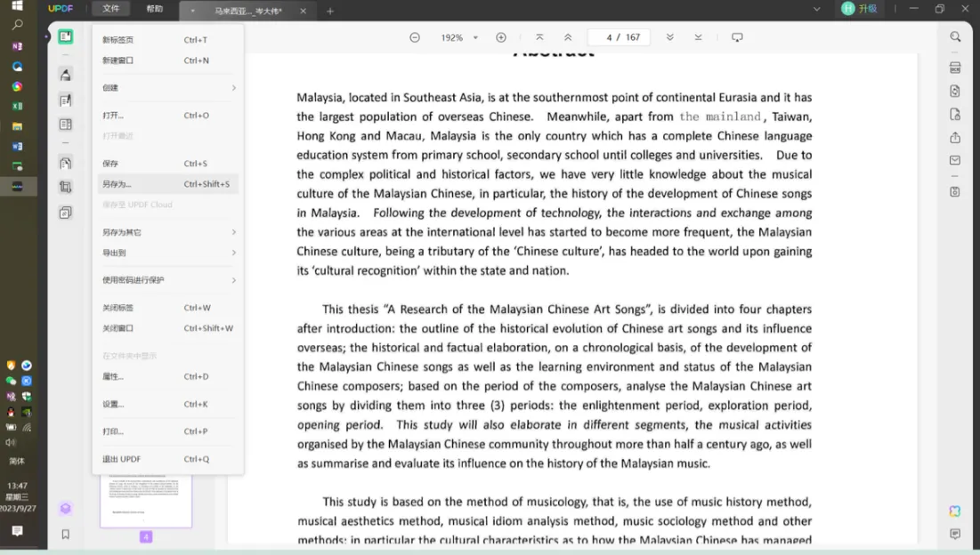Click the save disk icon in right sidebar
The width and height of the screenshot is (980, 555).
point(955,191)
